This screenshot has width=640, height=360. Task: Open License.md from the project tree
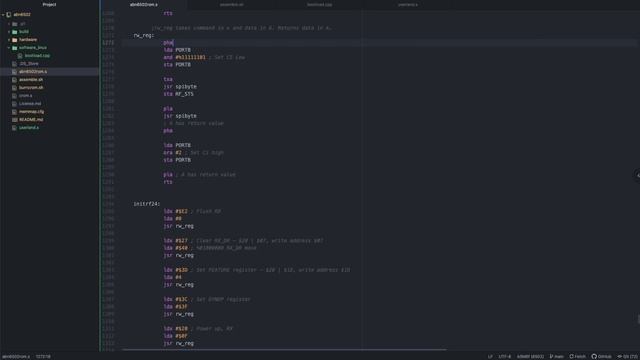[30, 104]
